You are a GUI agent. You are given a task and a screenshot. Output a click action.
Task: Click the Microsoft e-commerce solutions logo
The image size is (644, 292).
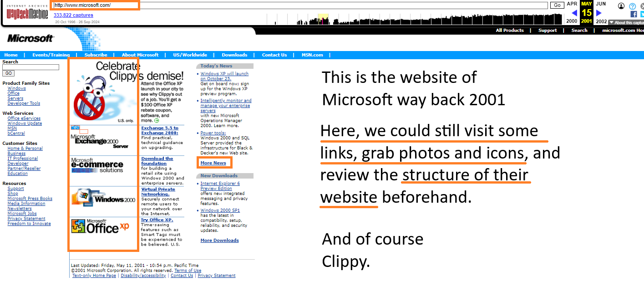click(x=97, y=165)
